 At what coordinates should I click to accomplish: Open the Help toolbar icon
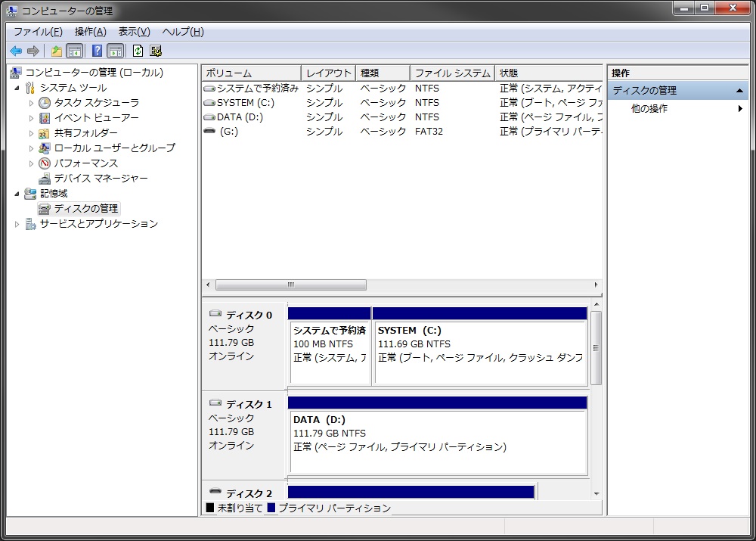(97, 51)
